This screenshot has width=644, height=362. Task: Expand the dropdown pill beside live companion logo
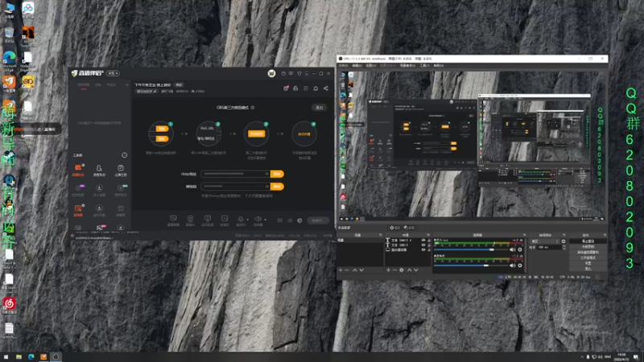113,73
